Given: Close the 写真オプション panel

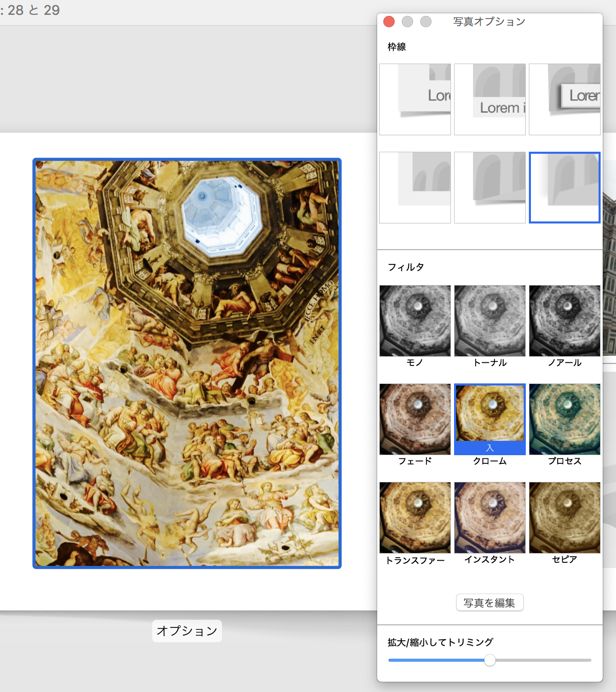Looking at the screenshot, I should [x=389, y=22].
